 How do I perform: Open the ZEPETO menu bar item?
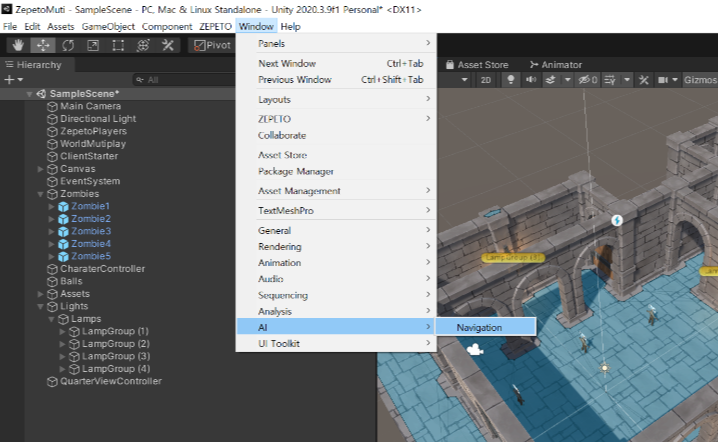215,27
